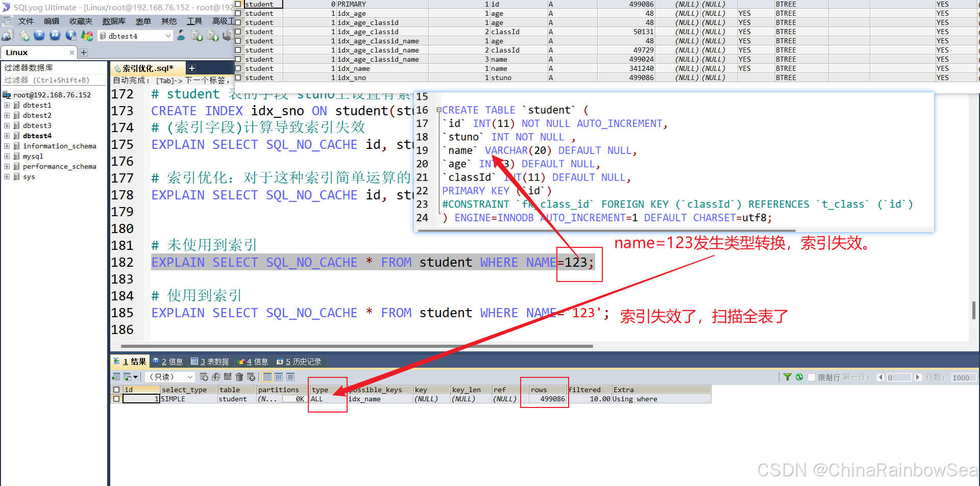
Task: Click the SQLyog dolphin icon in the title bar
Action: coord(6,7)
